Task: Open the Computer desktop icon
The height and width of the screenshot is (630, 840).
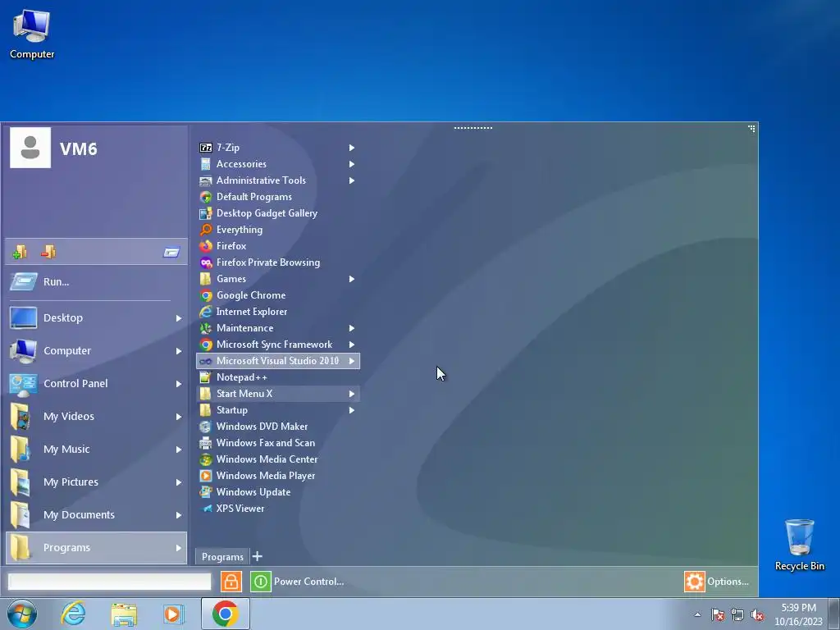Action: pos(32,34)
